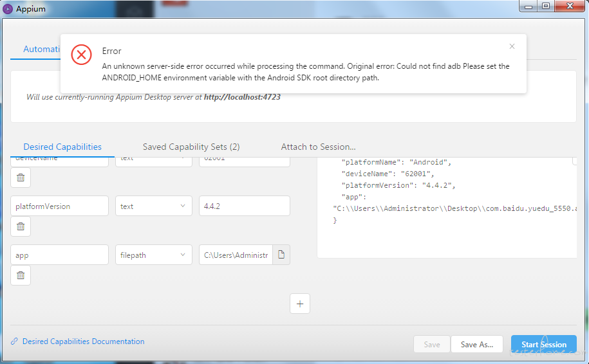This screenshot has width=589, height=364.
Task: Delete the deviceName capability row
Action: tap(21, 177)
